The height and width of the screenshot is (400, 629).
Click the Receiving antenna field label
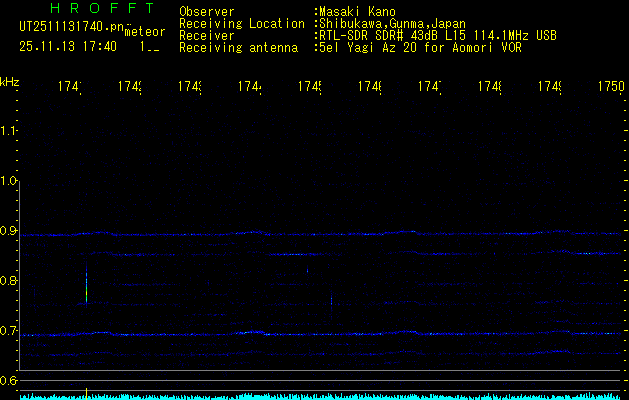point(238,47)
